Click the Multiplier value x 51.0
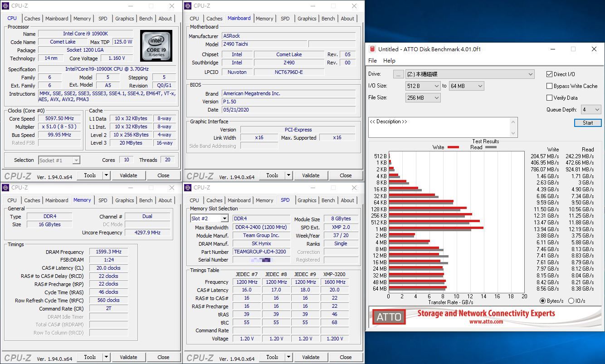Viewport: 605px width, 364px height. [59, 127]
